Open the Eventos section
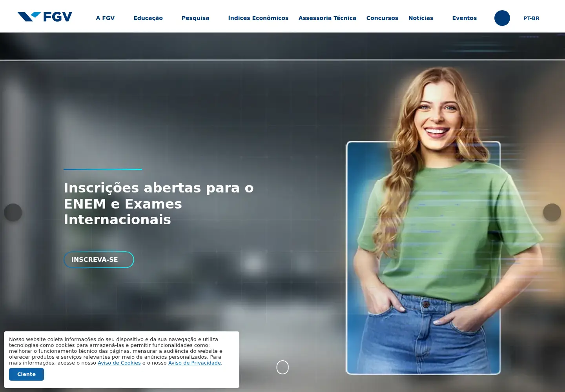 pos(465,18)
